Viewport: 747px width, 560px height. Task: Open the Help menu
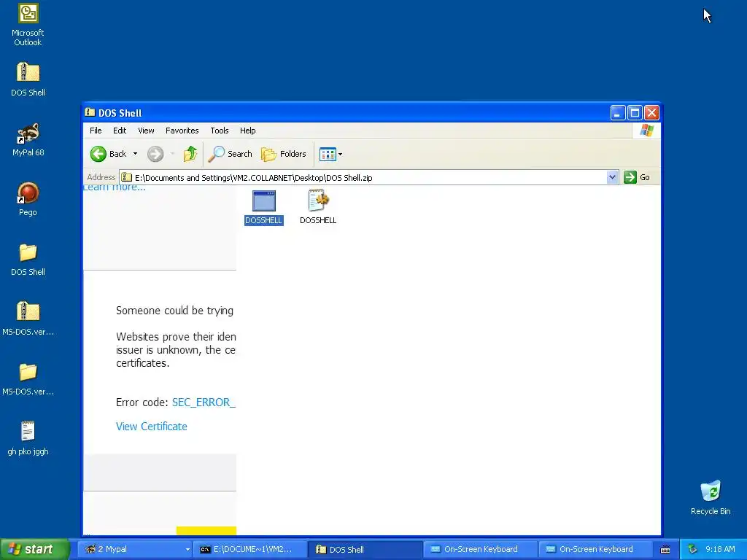[248, 131]
